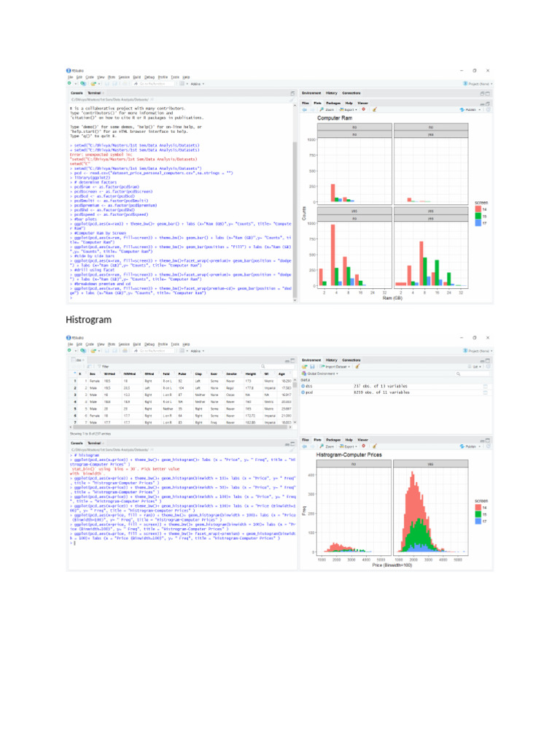The width and height of the screenshot is (560, 747).
Task: Click Go to file/function field in Computer Ram window
Action: click(x=152, y=83)
